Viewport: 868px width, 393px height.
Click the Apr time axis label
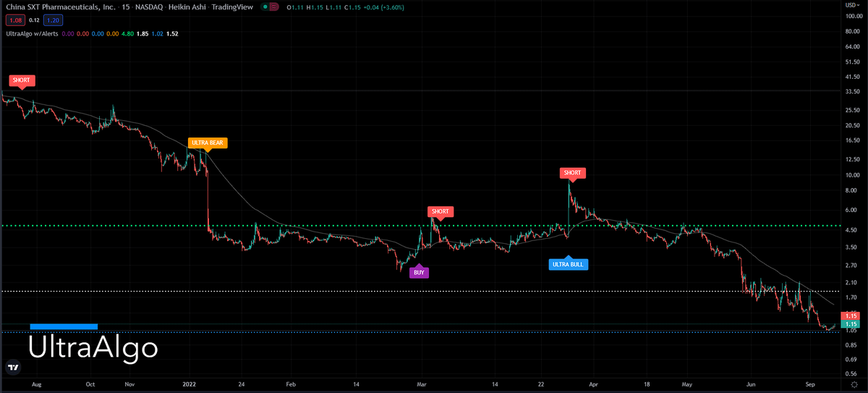coord(593,384)
